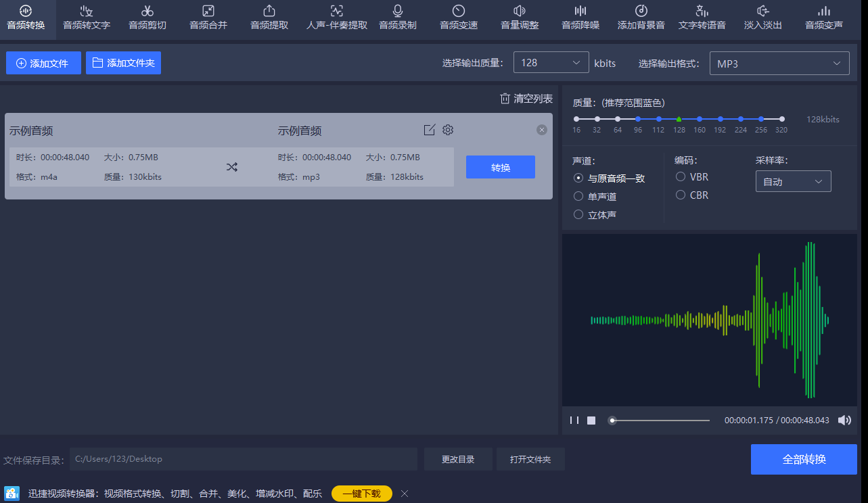Viewport: 868px width, 503px height.
Task: Click the shuffle convert arrows icon
Action: pyautogui.click(x=232, y=167)
